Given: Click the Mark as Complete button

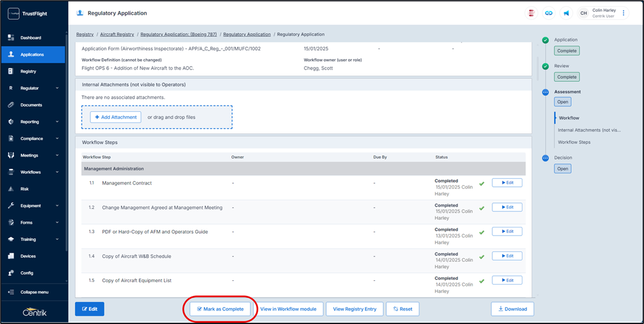Looking at the screenshot, I should 220,309.
